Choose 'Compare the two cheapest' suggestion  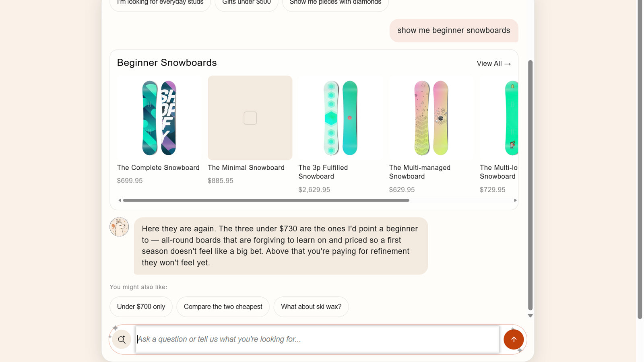point(223,306)
